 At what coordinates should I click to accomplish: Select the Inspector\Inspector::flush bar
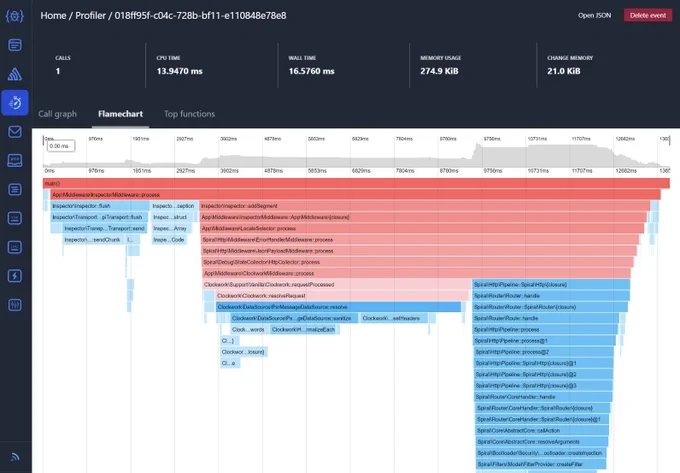pyautogui.click(x=100, y=206)
